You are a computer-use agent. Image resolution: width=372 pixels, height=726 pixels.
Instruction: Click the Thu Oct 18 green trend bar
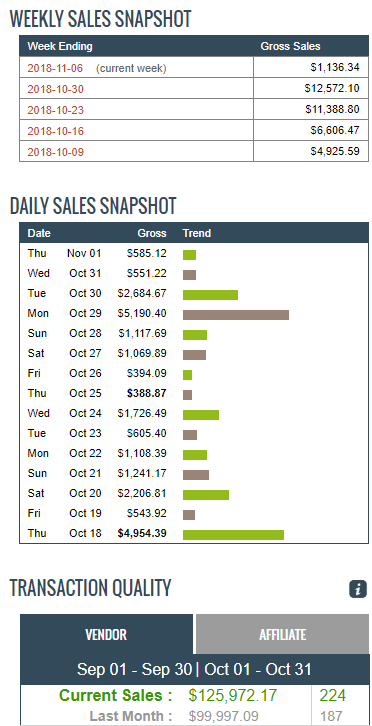click(x=233, y=535)
